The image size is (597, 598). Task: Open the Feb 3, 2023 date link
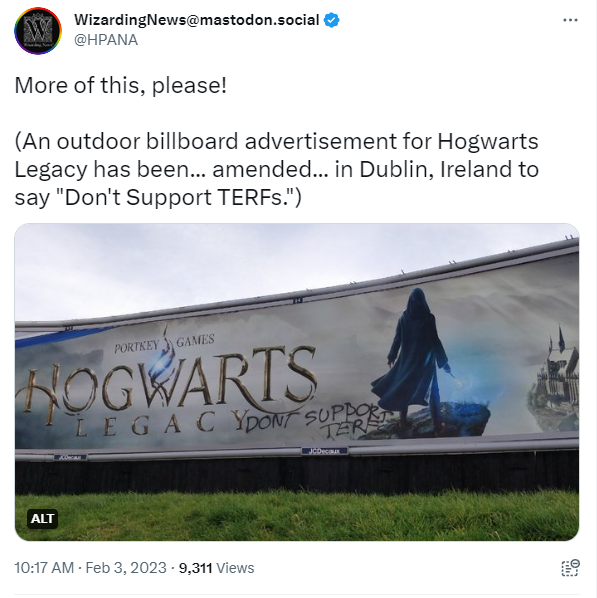126,568
